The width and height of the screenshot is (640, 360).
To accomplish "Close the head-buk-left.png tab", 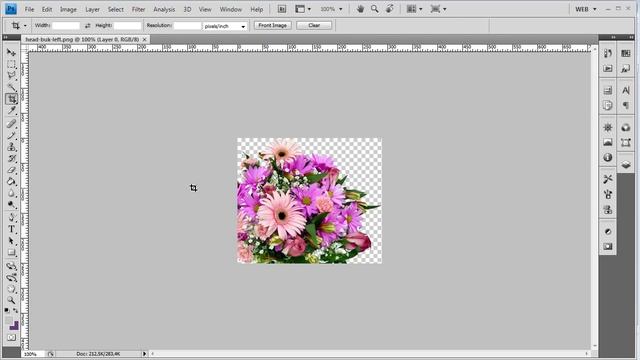I will coord(144,40).
